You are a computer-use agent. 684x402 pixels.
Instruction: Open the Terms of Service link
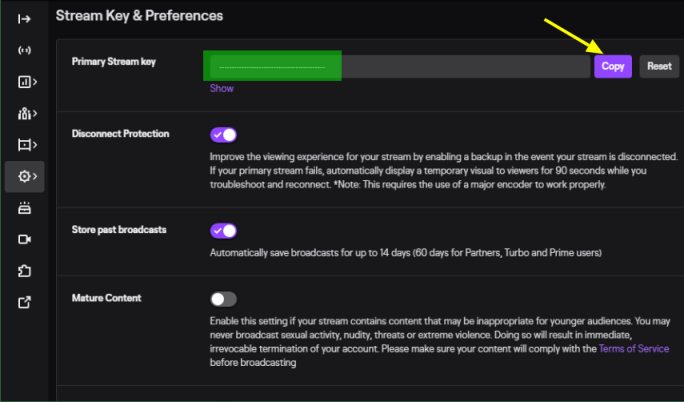pos(633,349)
